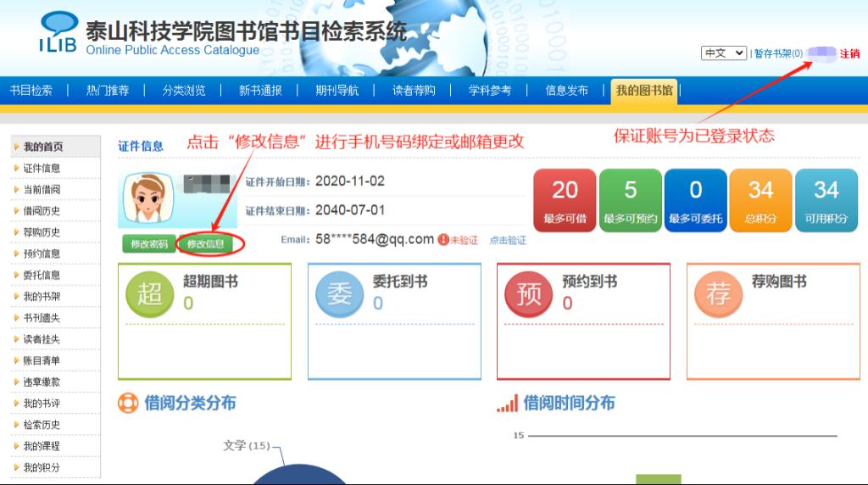Open the 信息发布 navigation tab
Image resolution: width=868 pixels, height=485 pixels.
(x=566, y=90)
